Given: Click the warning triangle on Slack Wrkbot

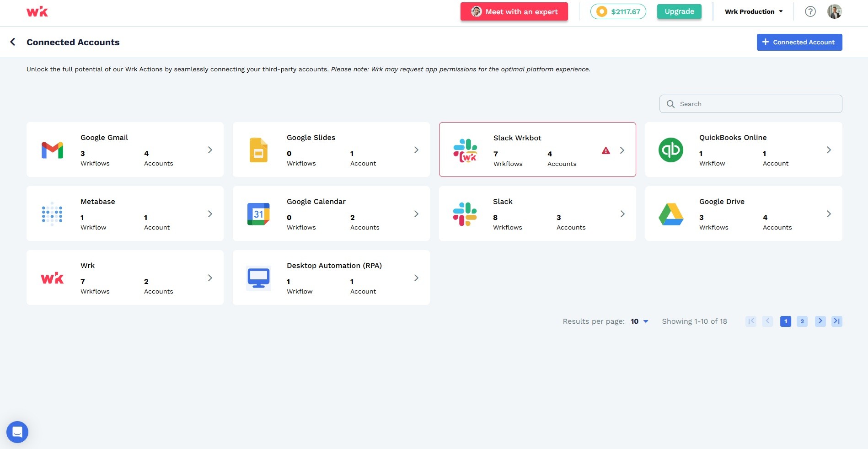Looking at the screenshot, I should [606, 150].
